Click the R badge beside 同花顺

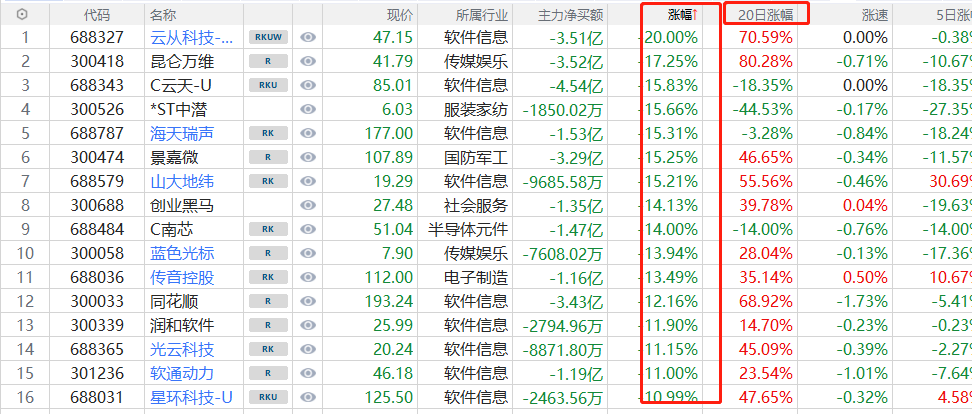(x=268, y=301)
